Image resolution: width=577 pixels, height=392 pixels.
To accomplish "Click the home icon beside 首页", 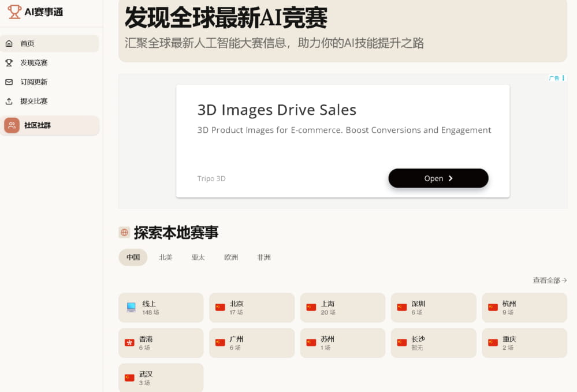I will [x=9, y=43].
